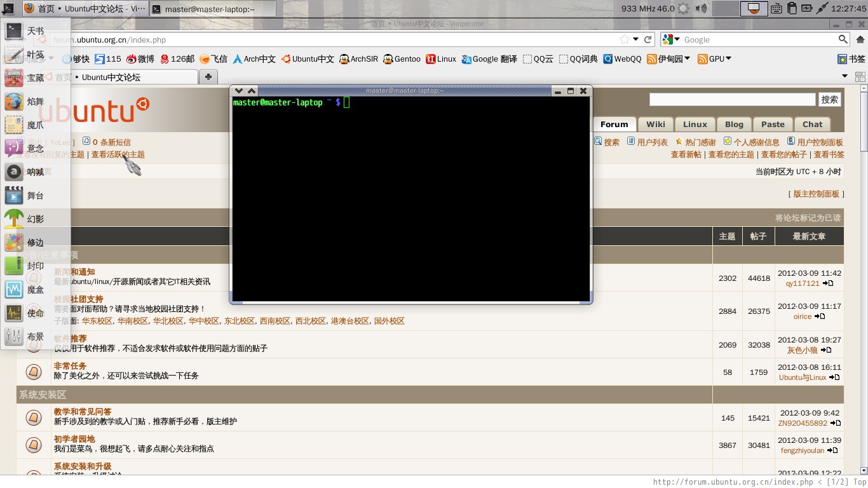The width and height of the screenshot is (868, 488).
Task: Open the URL history dropdown arrow
Action: (x=636, y=39)
